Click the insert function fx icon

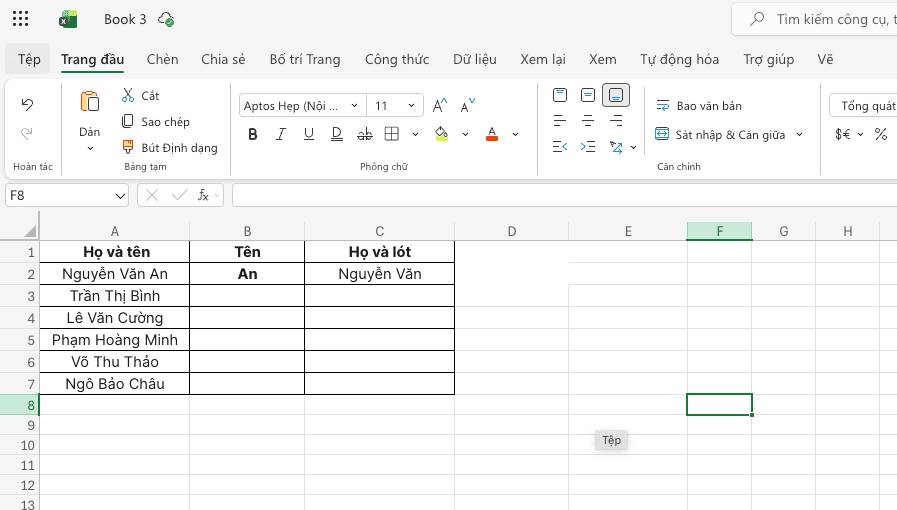pyautogui.click(x=204, y=195)
